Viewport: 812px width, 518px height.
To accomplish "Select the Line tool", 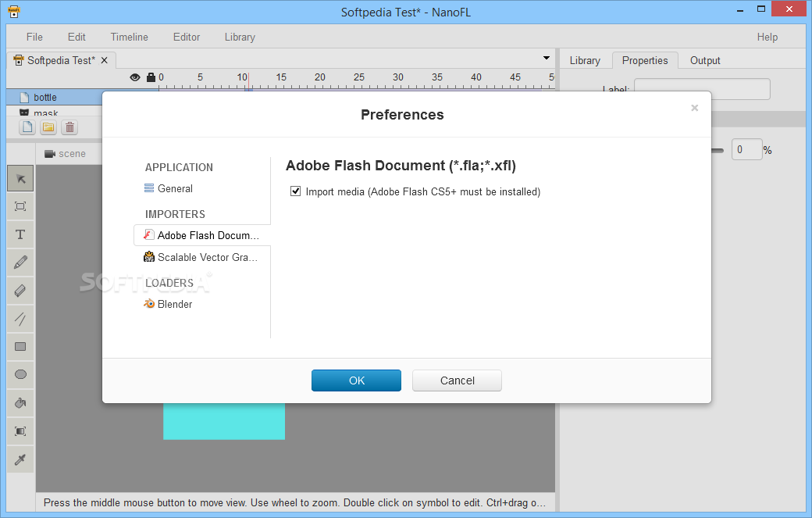I will (x=20, y=319).
